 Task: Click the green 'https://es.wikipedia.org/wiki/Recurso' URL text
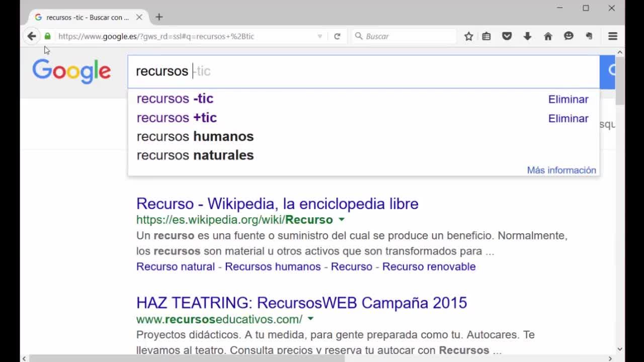tap(234, 220)
